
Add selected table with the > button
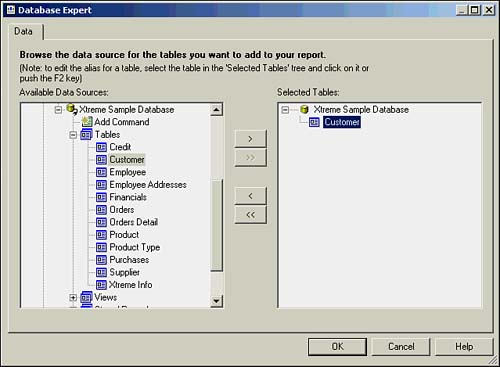[x=250, y=139]
